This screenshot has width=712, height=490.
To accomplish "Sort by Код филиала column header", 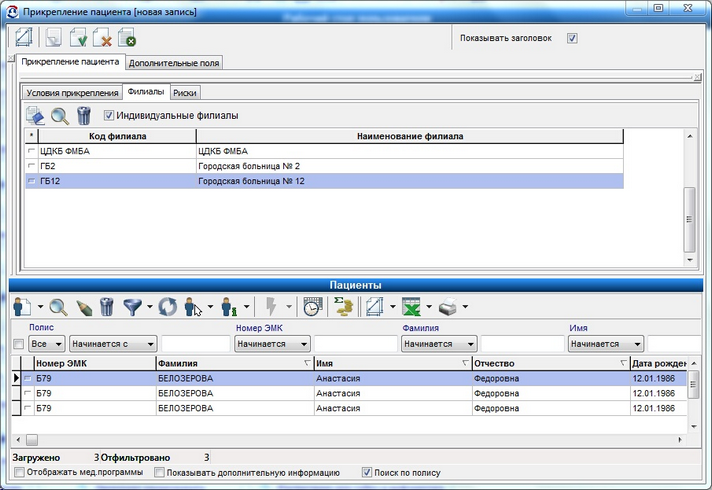I will (118, 136).
